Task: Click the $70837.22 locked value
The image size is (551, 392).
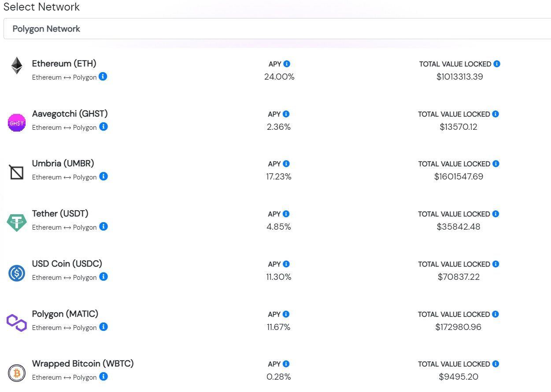Action: point(459,277)
